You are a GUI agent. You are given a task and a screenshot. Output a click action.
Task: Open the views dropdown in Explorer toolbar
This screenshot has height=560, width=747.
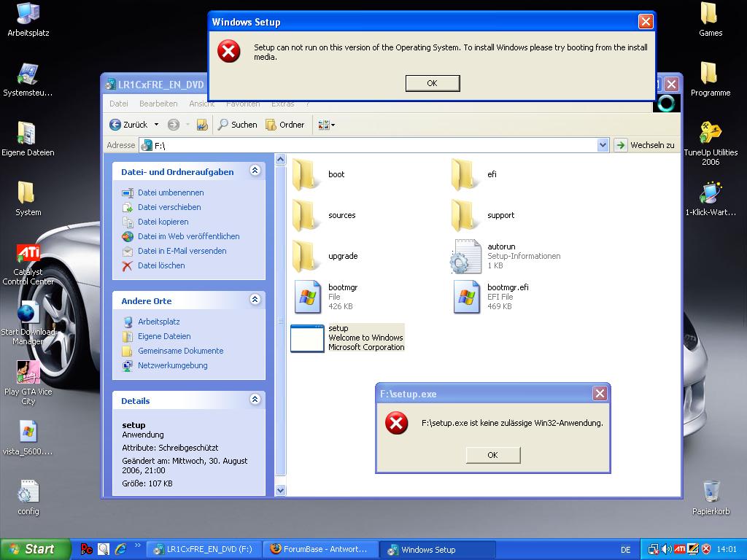(326, 125)
